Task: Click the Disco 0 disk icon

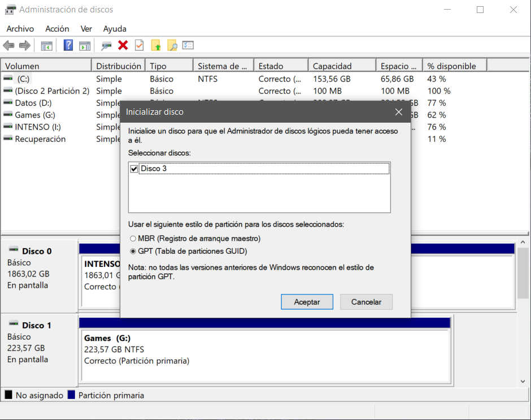Action: [x=14, y=249]
